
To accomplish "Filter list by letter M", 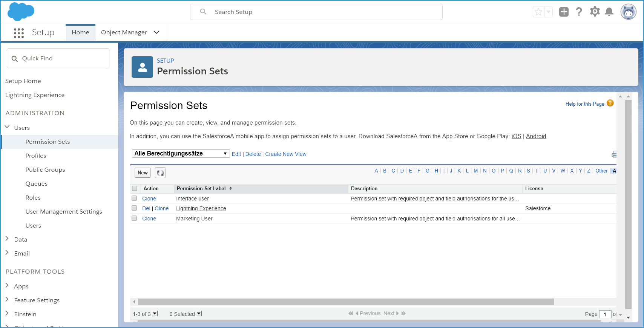I will [x=476, y=171].
